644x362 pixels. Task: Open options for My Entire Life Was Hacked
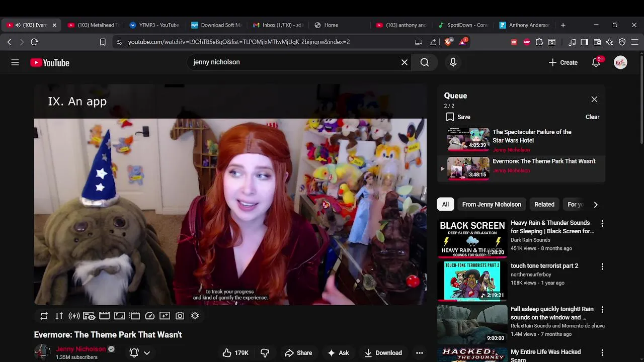(602, 352)
